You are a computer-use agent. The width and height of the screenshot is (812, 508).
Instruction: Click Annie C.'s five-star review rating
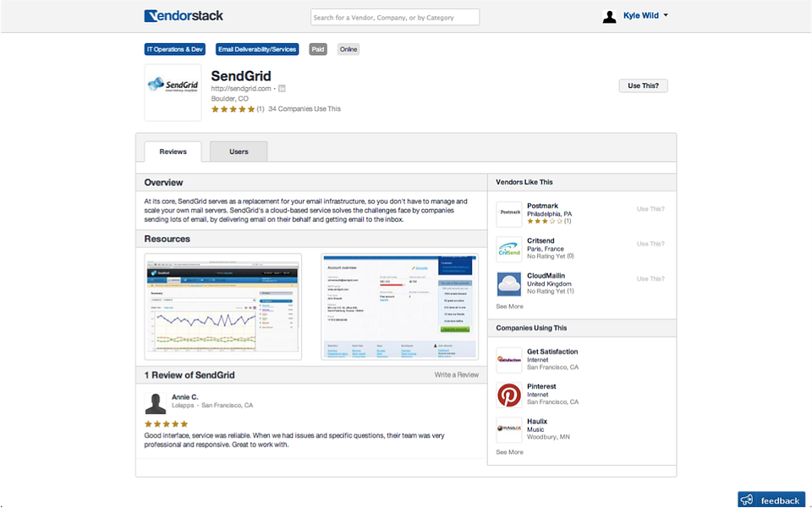167,424
